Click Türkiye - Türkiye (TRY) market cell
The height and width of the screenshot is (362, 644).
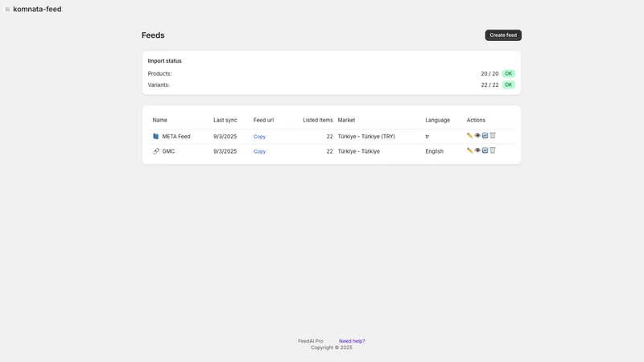[366, 136]
